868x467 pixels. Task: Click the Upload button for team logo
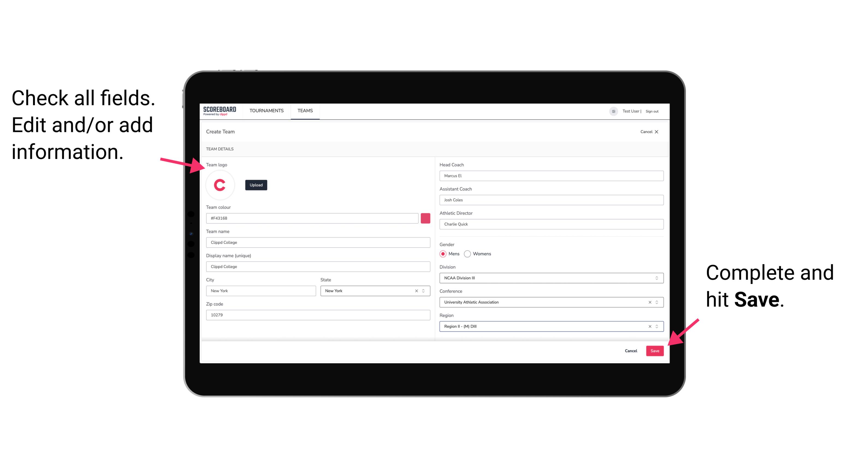[x=256, y=185]
